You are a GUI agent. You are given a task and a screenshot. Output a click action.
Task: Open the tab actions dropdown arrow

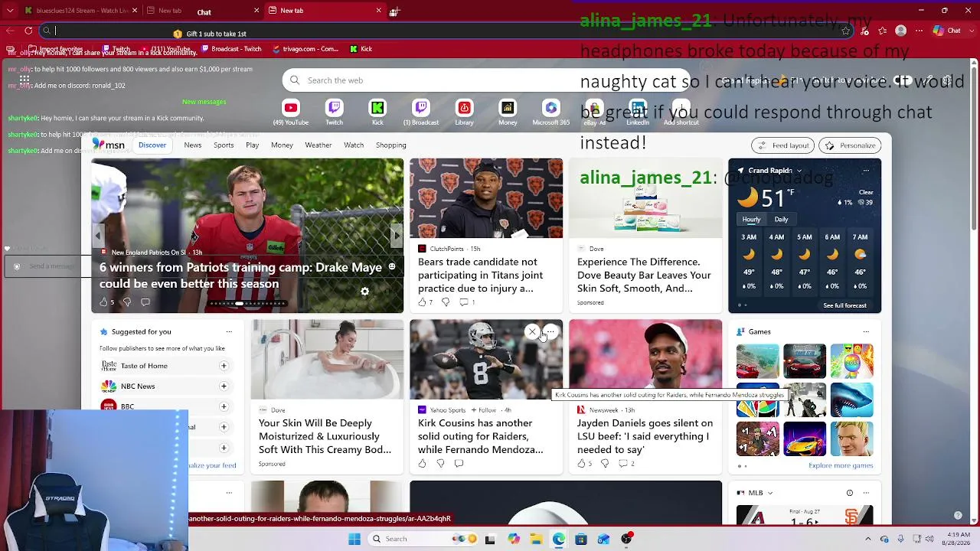coord(9,11)
